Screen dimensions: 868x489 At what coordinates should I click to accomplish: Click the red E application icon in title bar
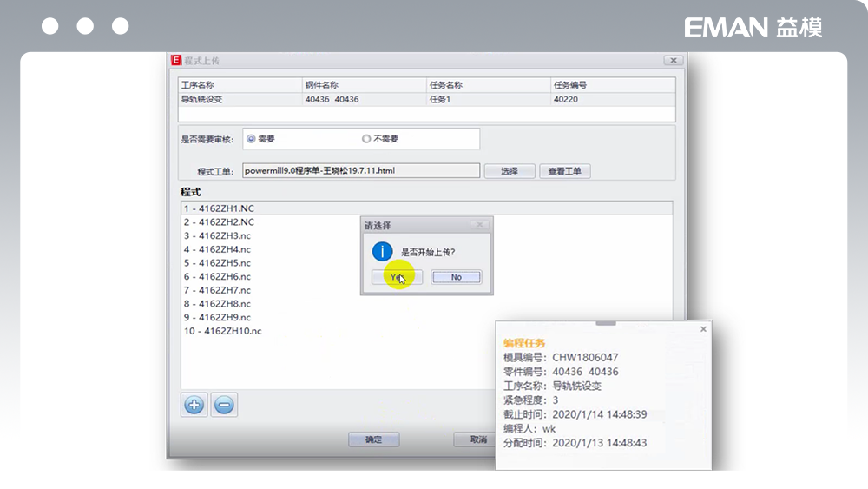175,60
